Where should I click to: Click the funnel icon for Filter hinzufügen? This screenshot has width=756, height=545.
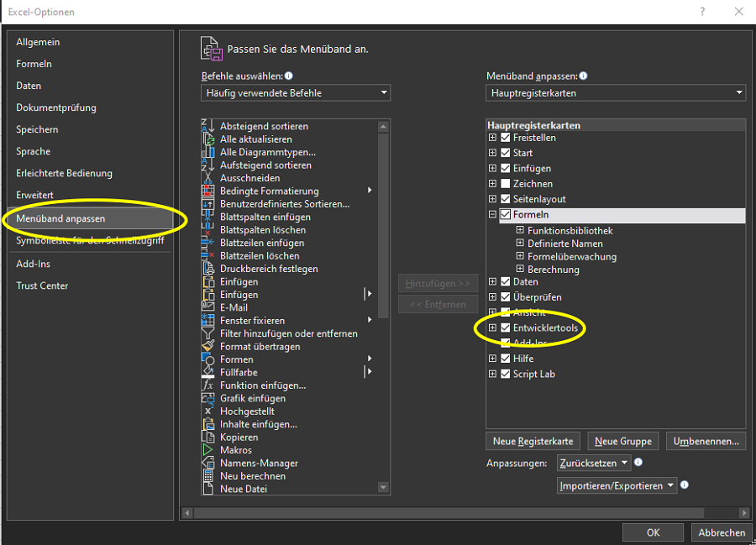pos(207,333)
